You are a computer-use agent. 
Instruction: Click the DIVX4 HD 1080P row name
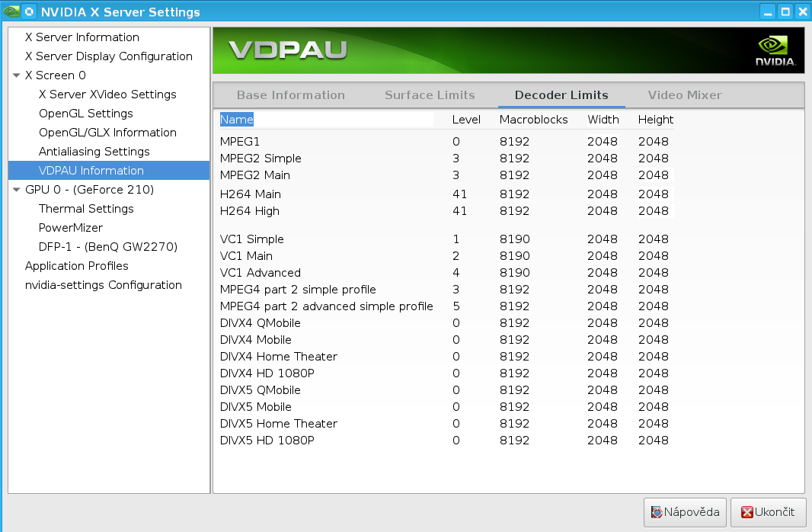(267, 373)
